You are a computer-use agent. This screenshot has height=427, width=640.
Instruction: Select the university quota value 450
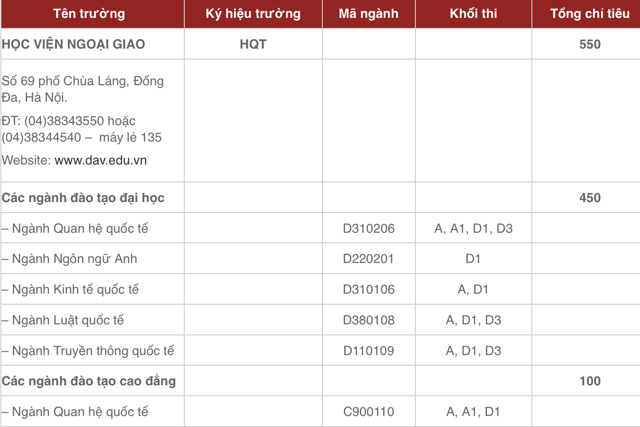pos(589,198)
